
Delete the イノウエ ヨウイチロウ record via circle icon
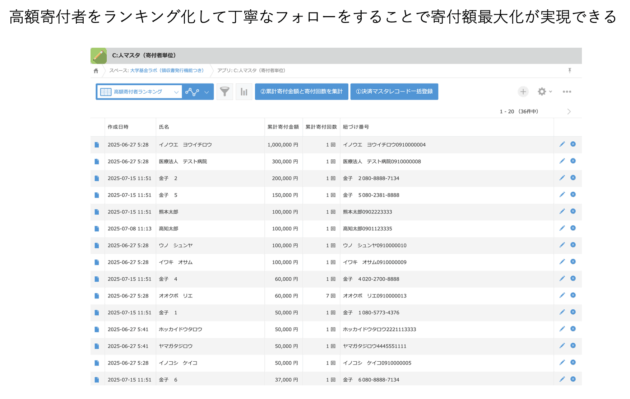point(573,144)
